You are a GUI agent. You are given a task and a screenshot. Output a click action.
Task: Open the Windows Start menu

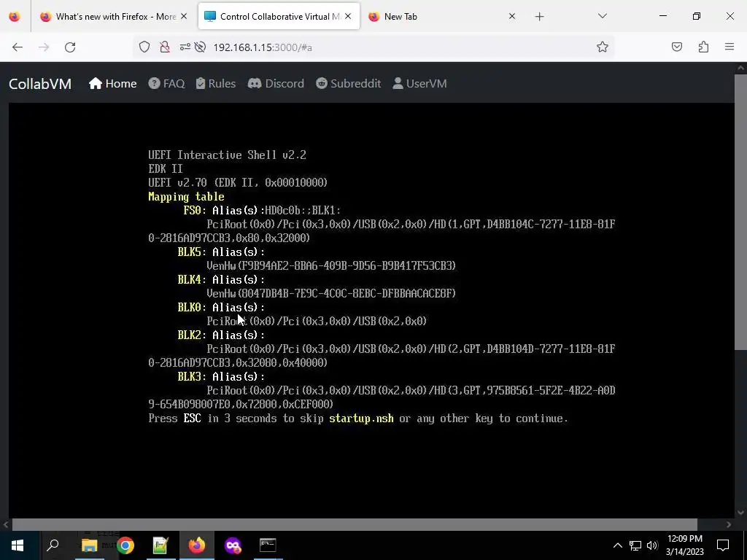pos(18,545)
